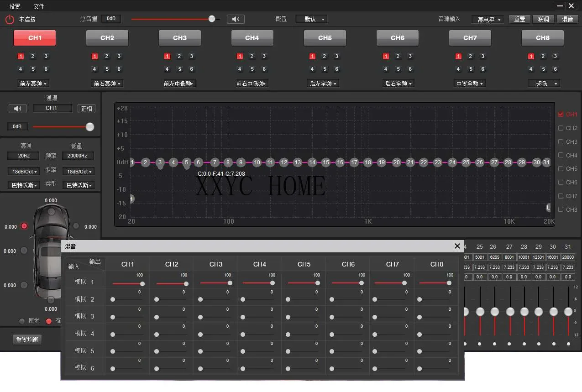Switch to channel CH3
The height and width of the screenshot is (392, 582).
coord(180,38)
